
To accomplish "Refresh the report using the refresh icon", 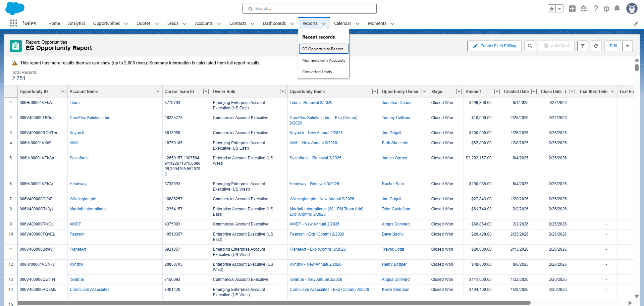I will click(x=596, y=46).
